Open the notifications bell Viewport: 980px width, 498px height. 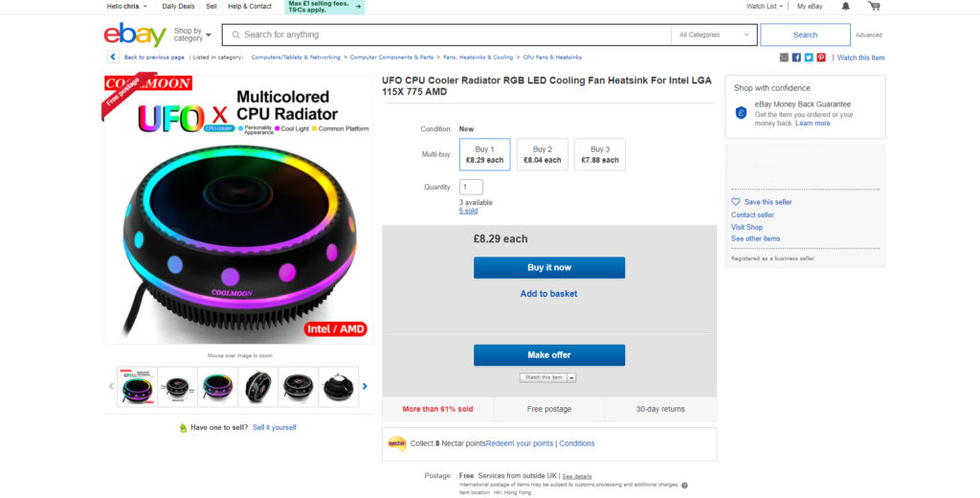[845, 7]
